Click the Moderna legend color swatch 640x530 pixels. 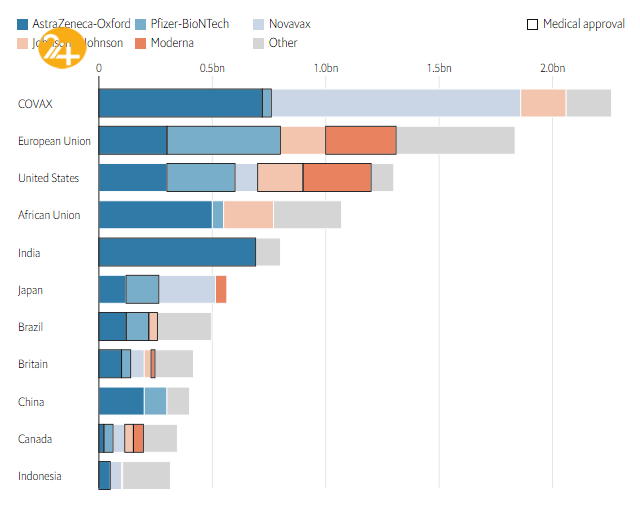click(x=140, y=43)
